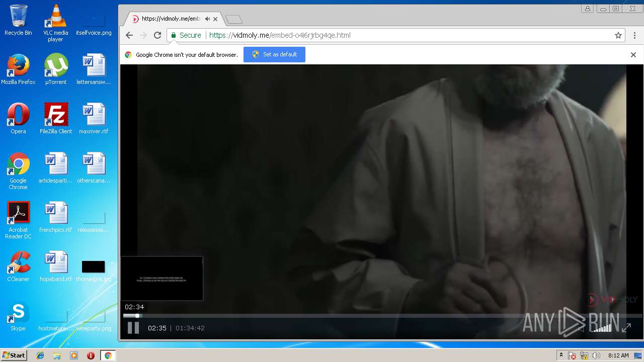Image resolution: width=644 pixels, height=362 pixels.
Task: Select the itselfvoice.png file
Action: click(x=94, y=23)
